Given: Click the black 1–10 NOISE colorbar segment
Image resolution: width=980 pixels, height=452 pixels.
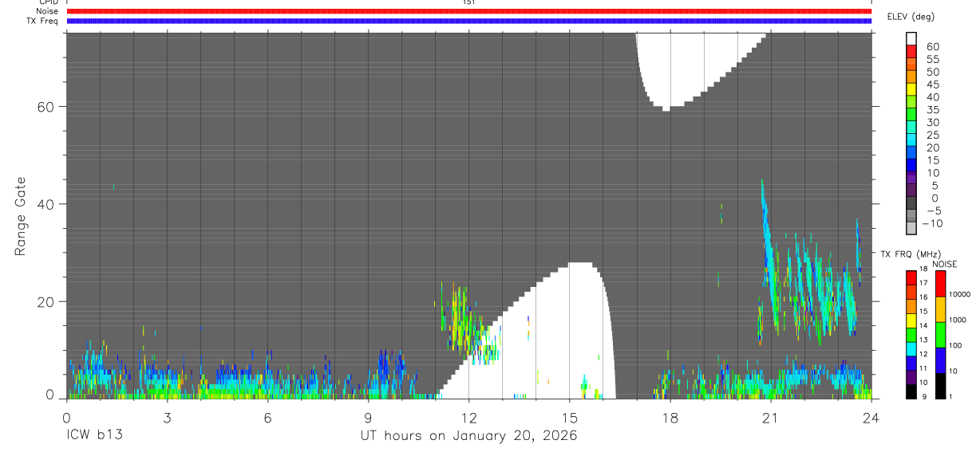Looking at the screenshot, I should click(x=940, y=386).
